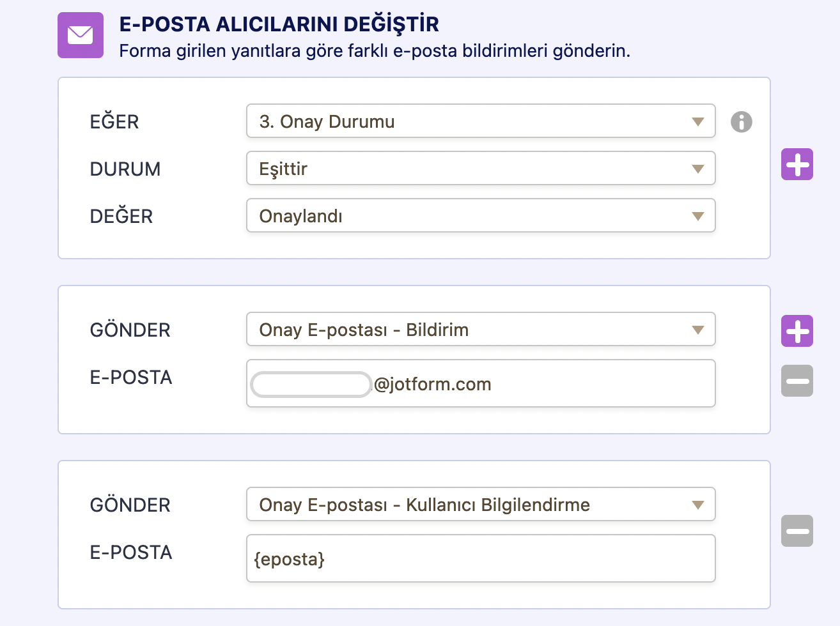Click the purple envelope icon
Screen dimensions: 840x626
tap(81, 35)
